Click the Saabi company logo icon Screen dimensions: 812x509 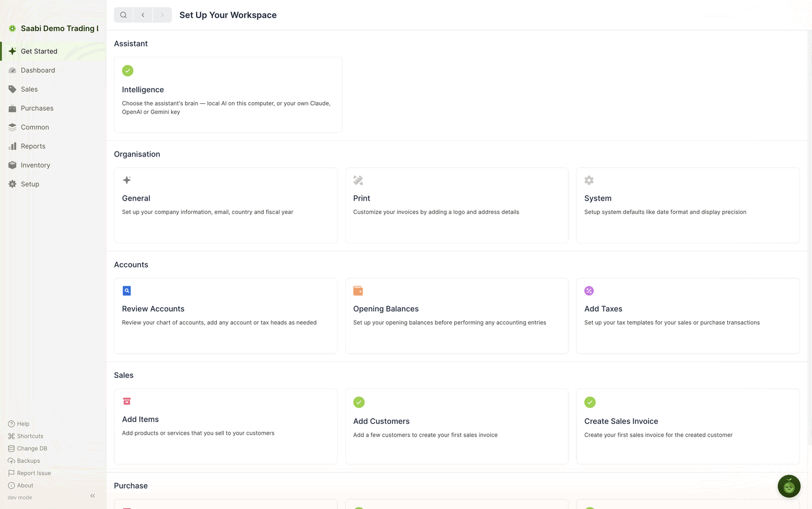(12, 28)
